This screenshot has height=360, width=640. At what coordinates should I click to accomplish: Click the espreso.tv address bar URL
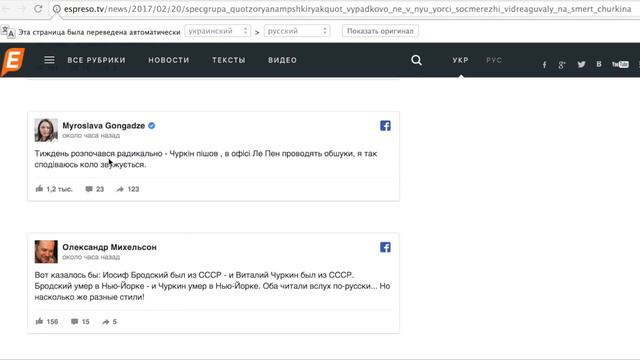pyautogui.click(x=347, y=9)
